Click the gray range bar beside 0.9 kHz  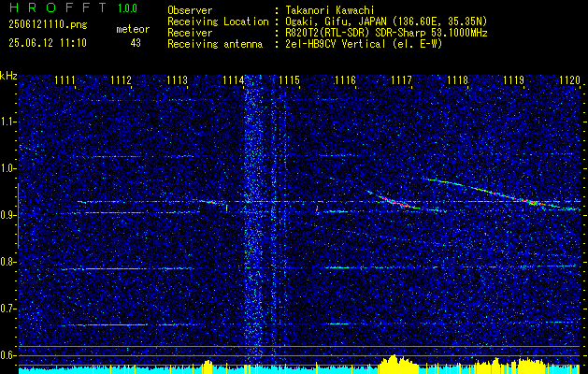tap(18, 216)
